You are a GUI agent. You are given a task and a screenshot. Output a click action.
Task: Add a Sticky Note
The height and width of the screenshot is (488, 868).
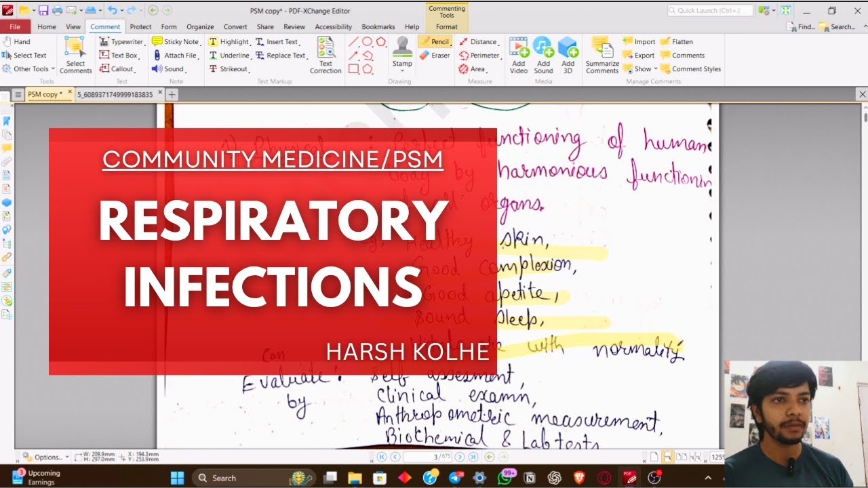coord(176,41)
